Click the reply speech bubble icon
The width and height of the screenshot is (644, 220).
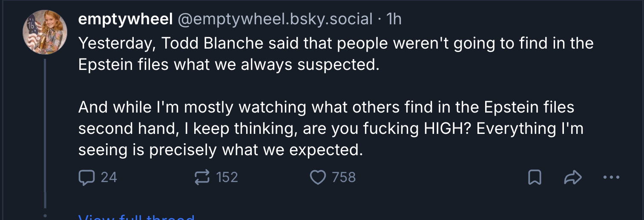coord(86,177)
